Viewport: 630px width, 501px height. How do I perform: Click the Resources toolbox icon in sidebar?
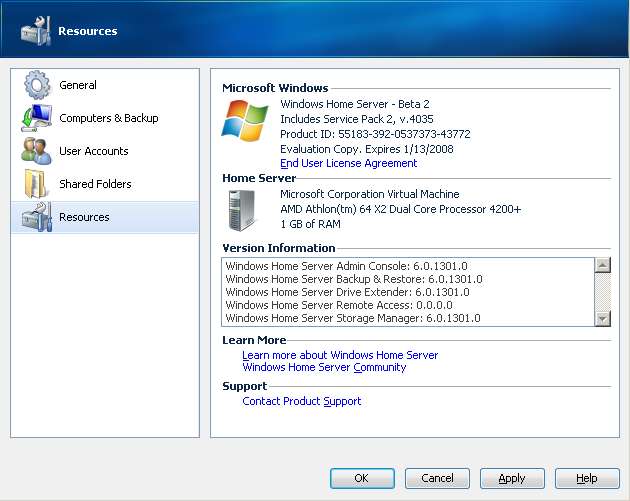(37, 217)
